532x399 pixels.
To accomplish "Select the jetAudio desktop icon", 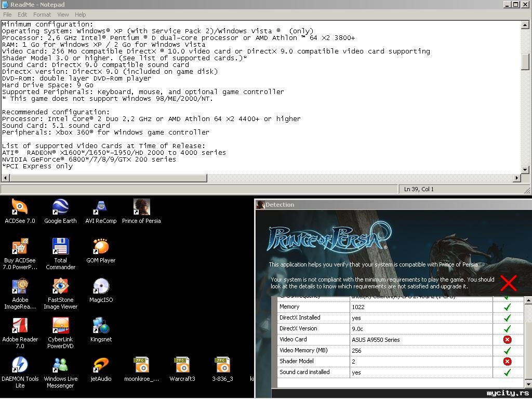I will point(101,365).
